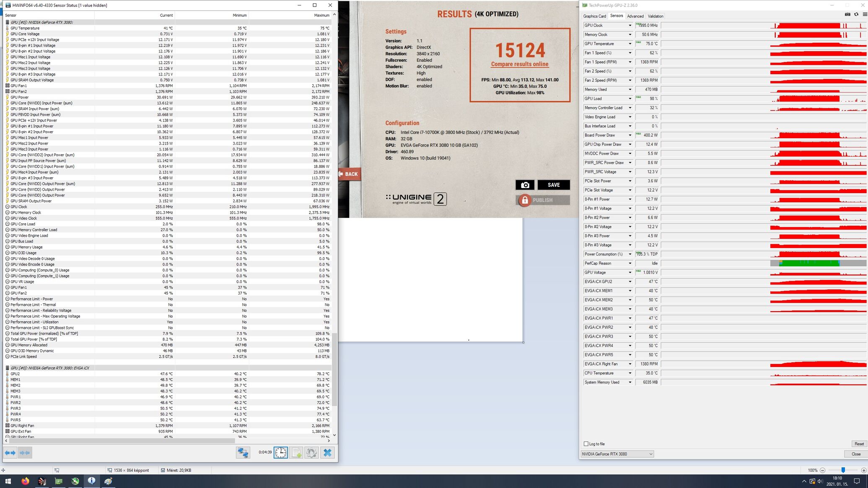Click Firefox icon in taskbar

pos(26,481)
